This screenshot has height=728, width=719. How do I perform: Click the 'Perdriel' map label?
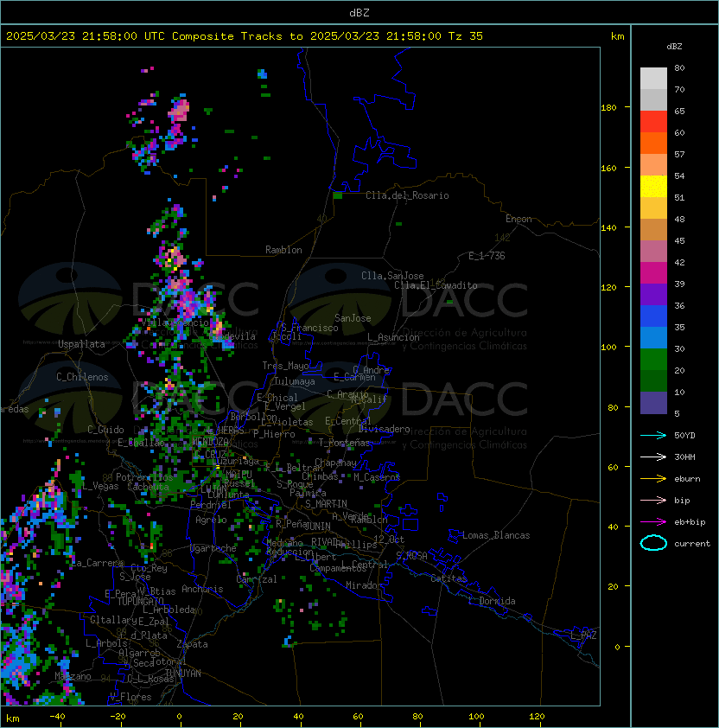(210, 505)
